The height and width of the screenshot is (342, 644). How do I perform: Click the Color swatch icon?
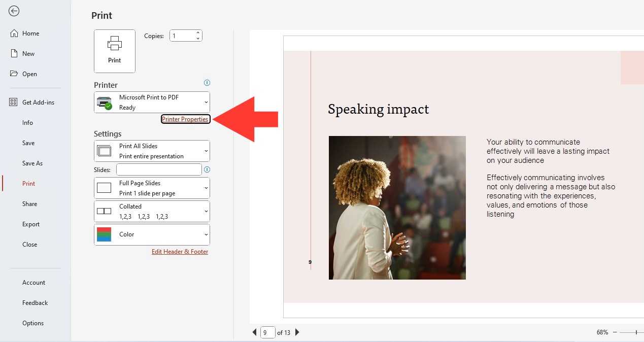coord(104,234)
